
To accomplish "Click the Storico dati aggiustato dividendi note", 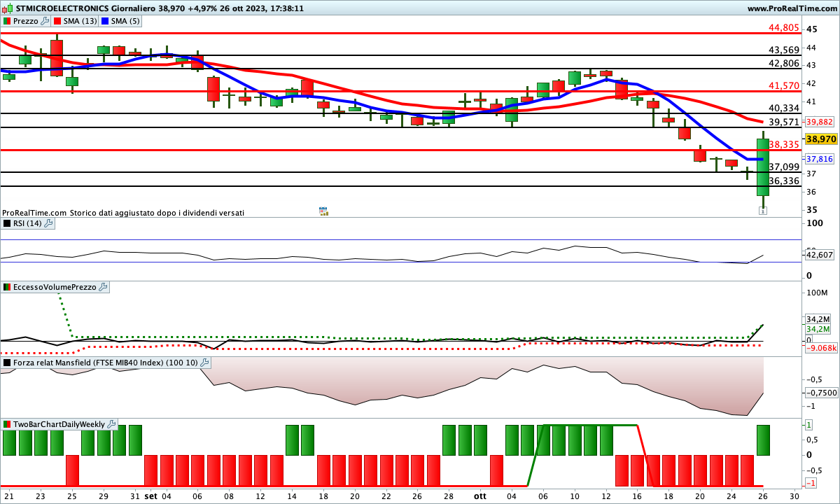I will coord(157,212).
